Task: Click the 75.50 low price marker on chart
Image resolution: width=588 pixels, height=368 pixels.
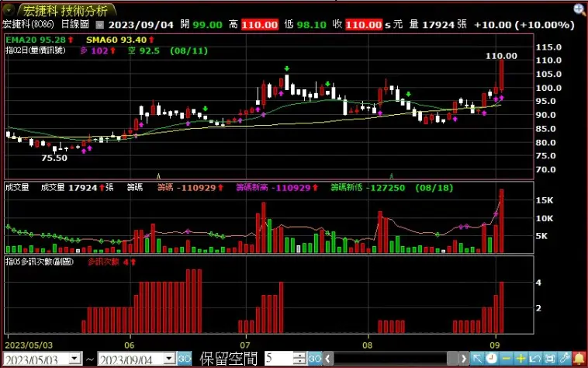Action: coord(54,158)
